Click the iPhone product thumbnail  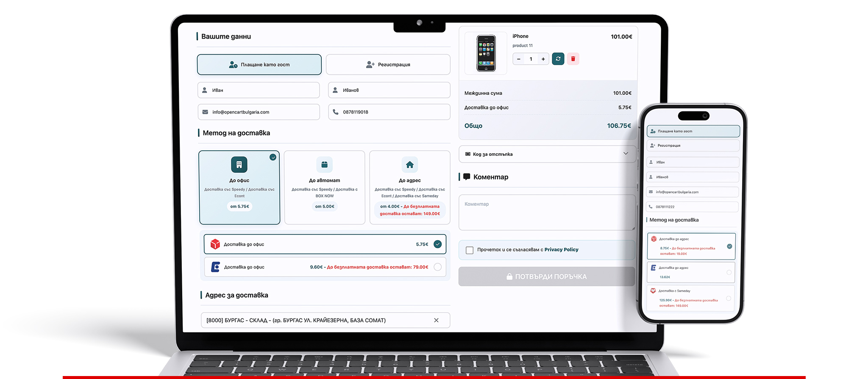click(486, 53)
